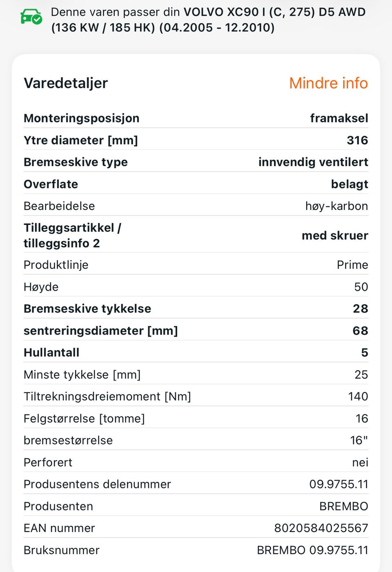
Task: Select the høy-karbon Bearbeidelse value
Action: 336,206
